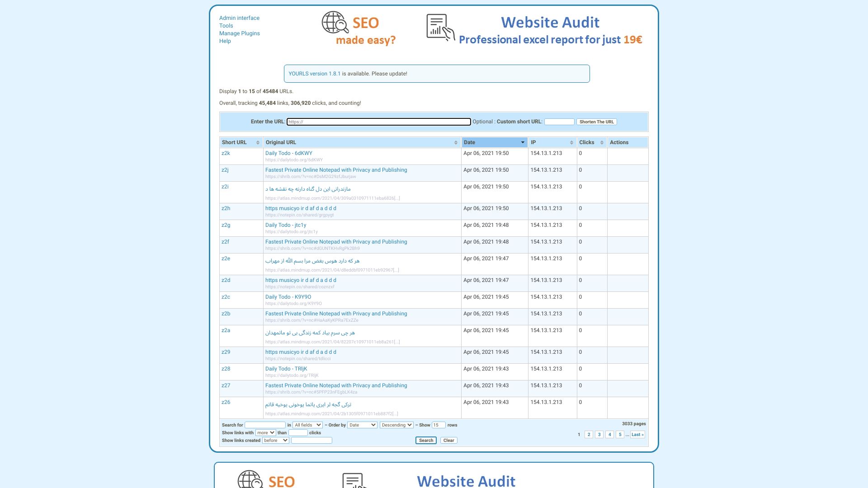Open the Help menu link

[x=225, y=41]
